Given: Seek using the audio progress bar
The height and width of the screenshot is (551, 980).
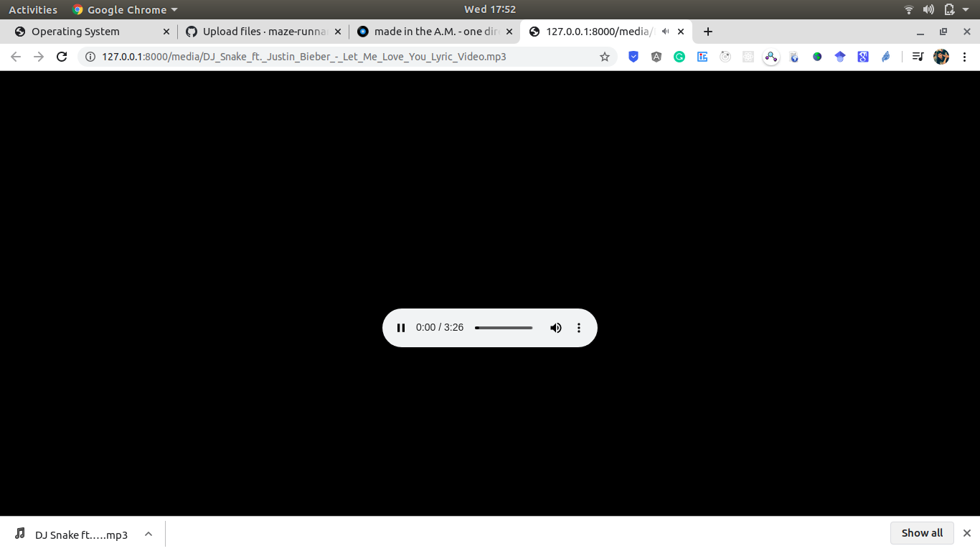Looking at the screenshot, I should click(504, 328).
